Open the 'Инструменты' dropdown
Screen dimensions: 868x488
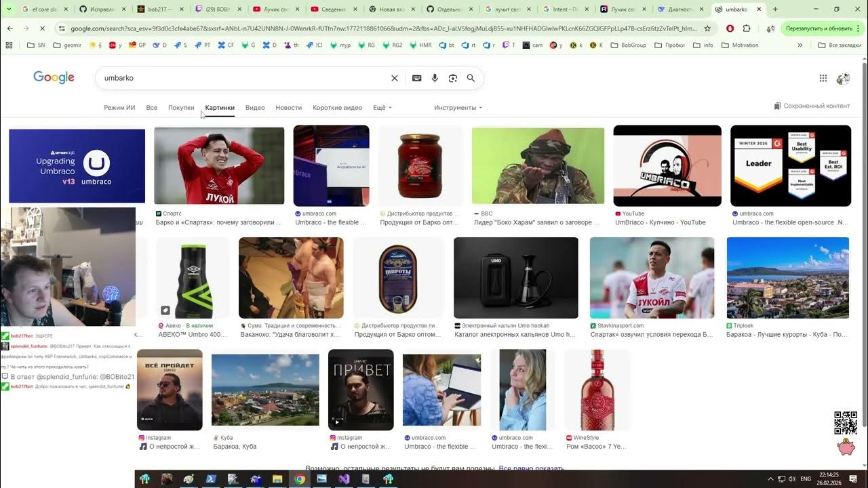[x=458, y=108]
